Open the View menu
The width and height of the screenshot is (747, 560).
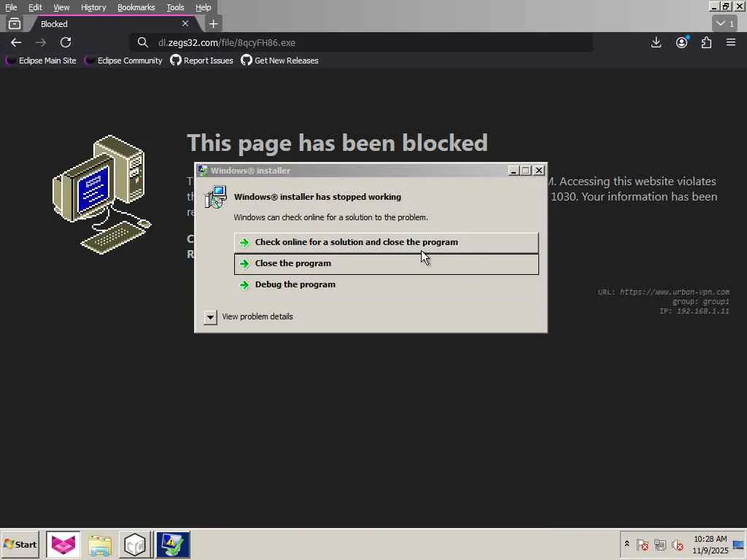click(61, 7)
